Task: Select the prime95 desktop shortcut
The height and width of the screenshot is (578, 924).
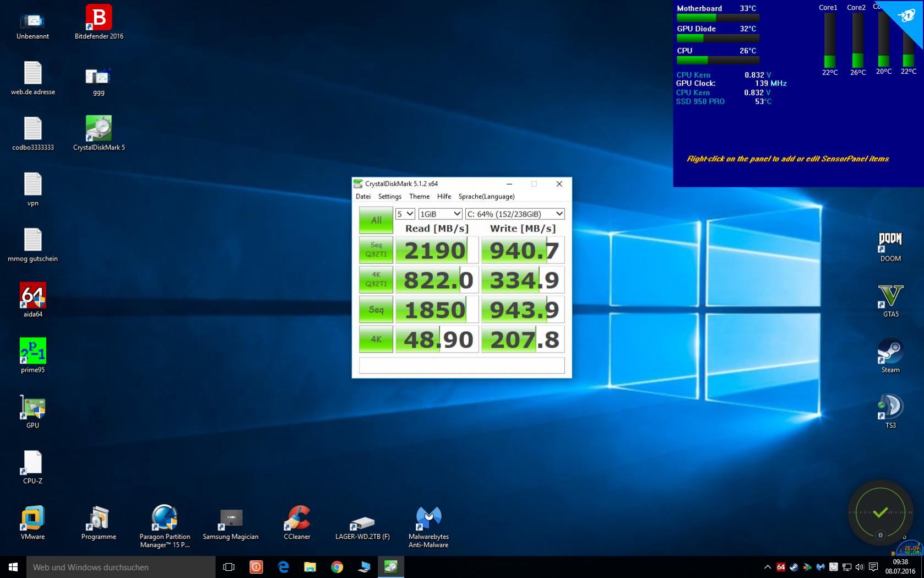Action: pos(33,356)
